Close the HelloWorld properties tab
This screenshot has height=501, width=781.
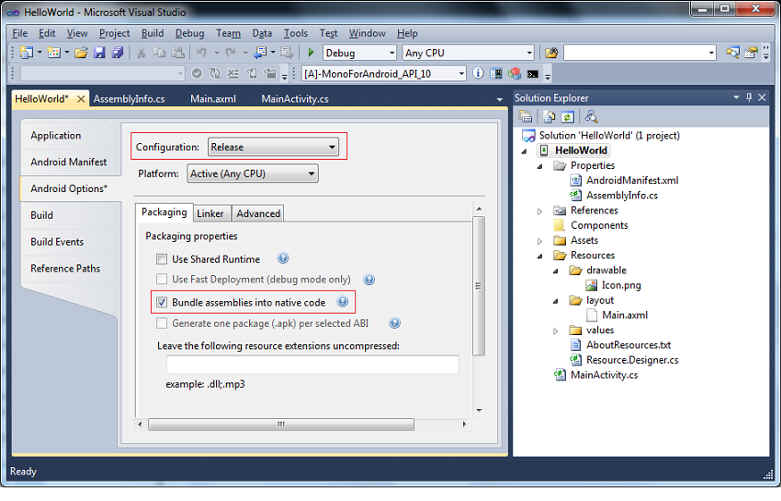80,99
